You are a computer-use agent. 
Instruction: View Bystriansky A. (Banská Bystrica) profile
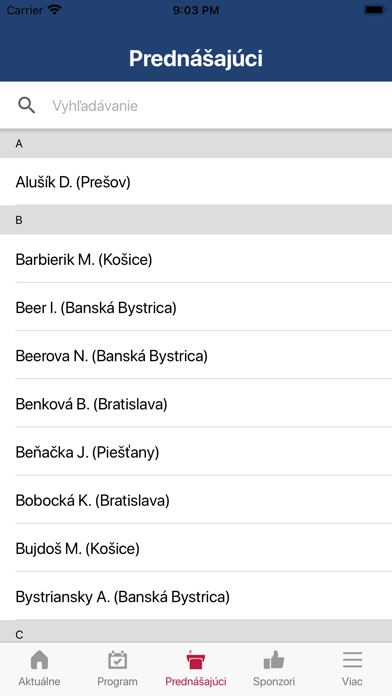tap(196, 597)
